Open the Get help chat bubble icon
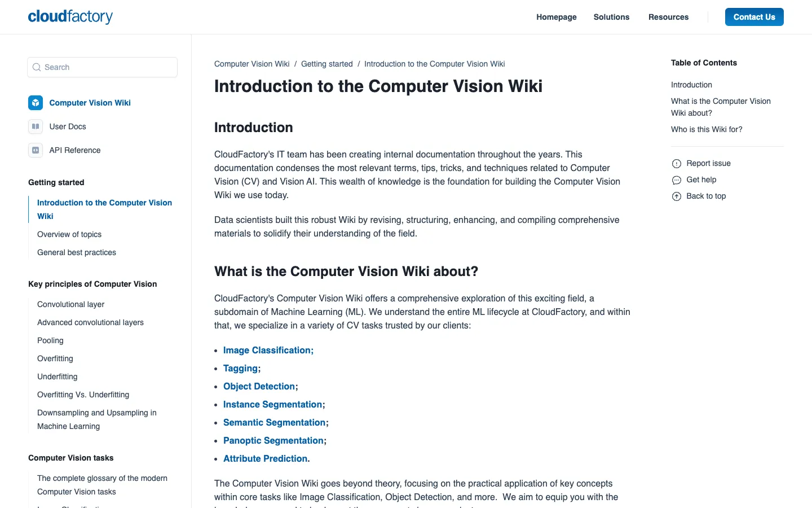The image size is (812, 508). [677, 180]
